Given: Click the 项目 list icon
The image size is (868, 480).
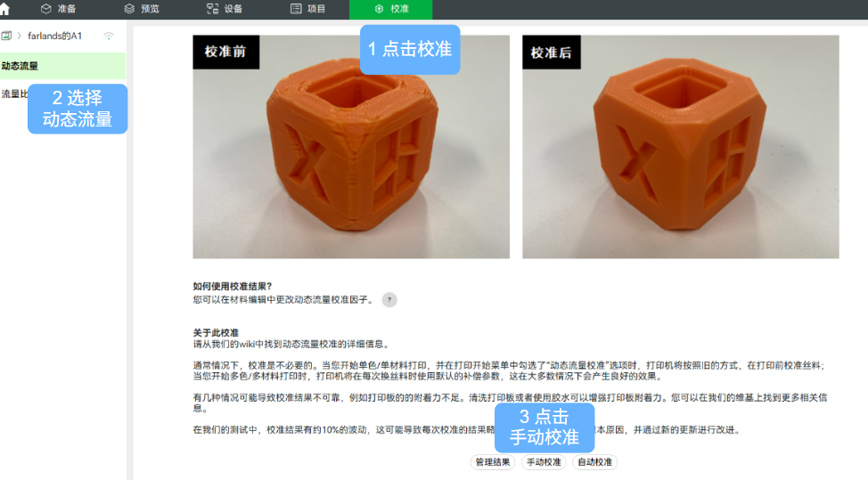Looking at the screenshot, I should coord(296,9).
